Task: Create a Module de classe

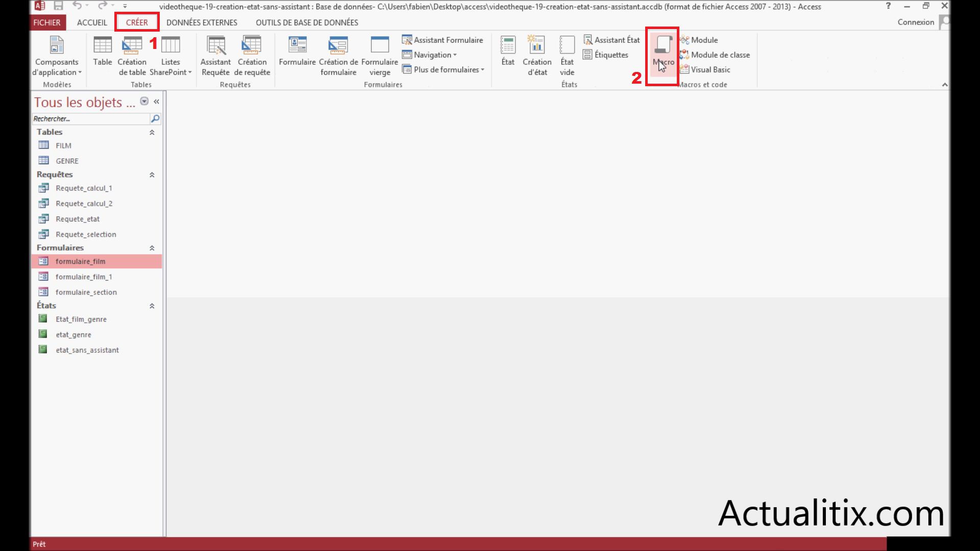Action: coord(715,55)
